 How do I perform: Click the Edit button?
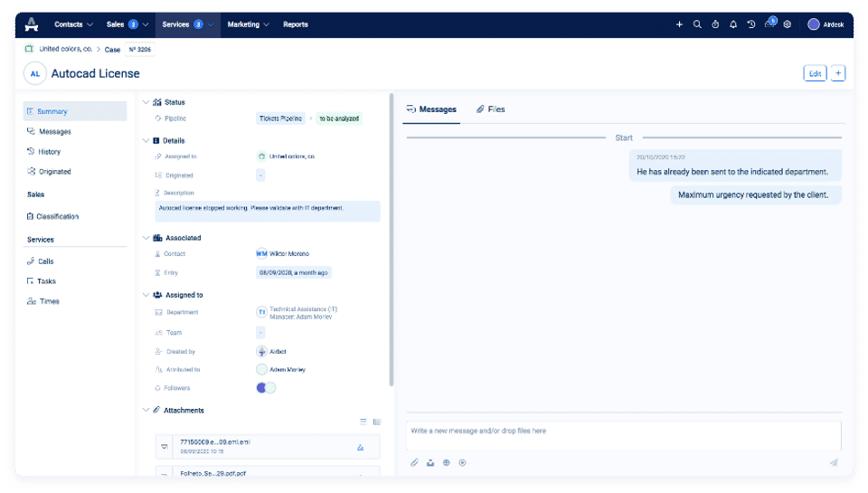[815, 73]
